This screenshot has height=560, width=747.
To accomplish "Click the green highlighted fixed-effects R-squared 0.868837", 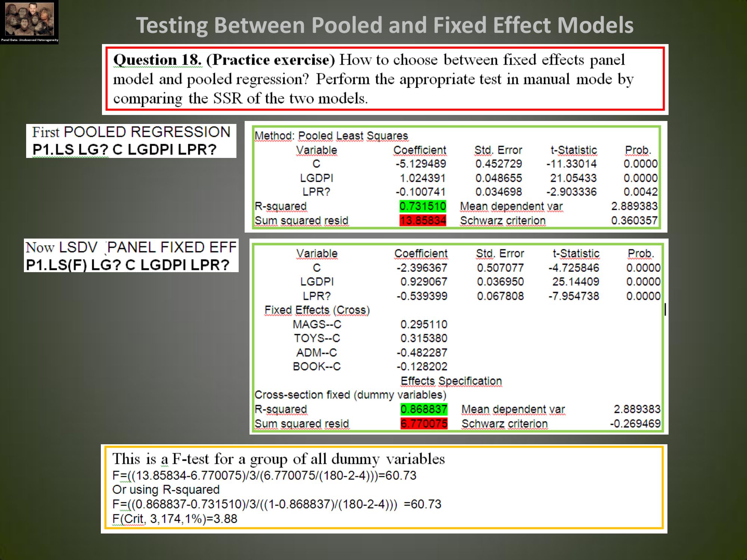I will (x=424, y=409).
